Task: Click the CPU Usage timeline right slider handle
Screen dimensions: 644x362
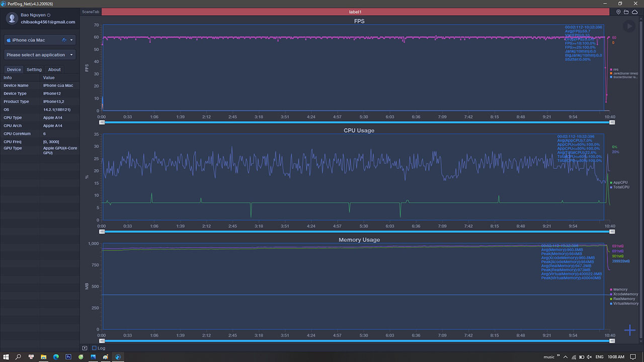Action: point(612,231)
